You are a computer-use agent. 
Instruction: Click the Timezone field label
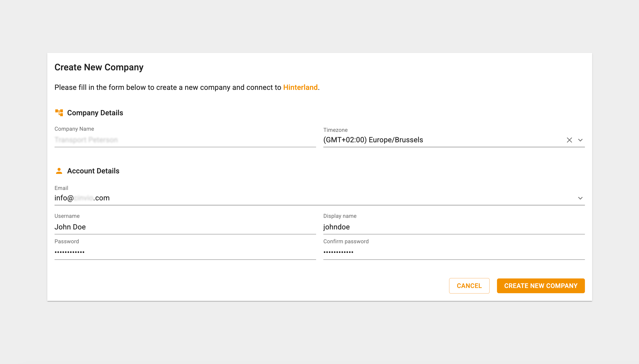click(x=335, y=130)
